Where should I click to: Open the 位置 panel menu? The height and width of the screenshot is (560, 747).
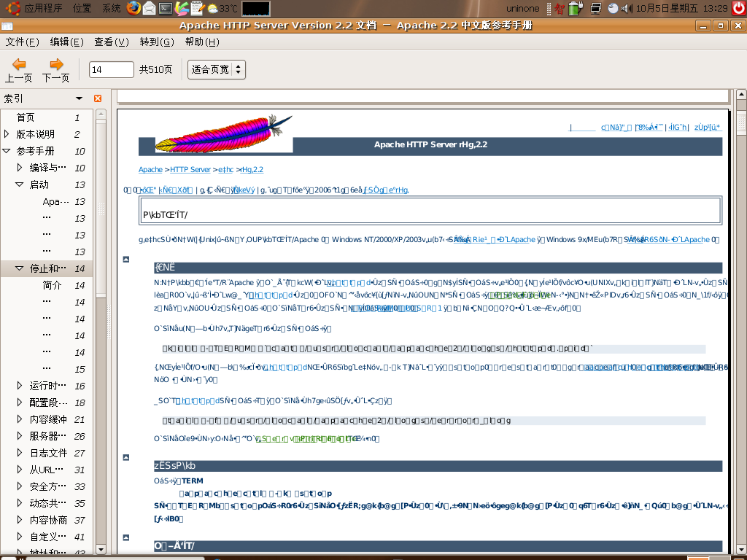coord(82,9)
